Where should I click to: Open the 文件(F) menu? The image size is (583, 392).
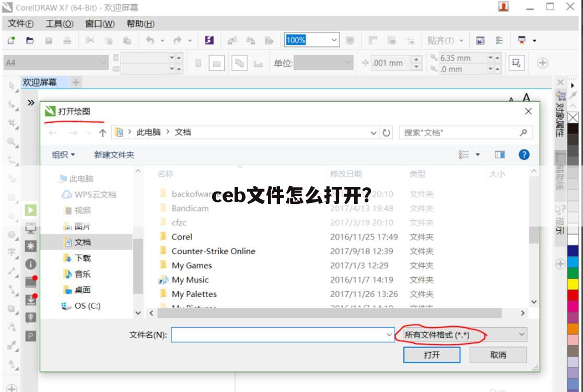(x=21, y=24)
